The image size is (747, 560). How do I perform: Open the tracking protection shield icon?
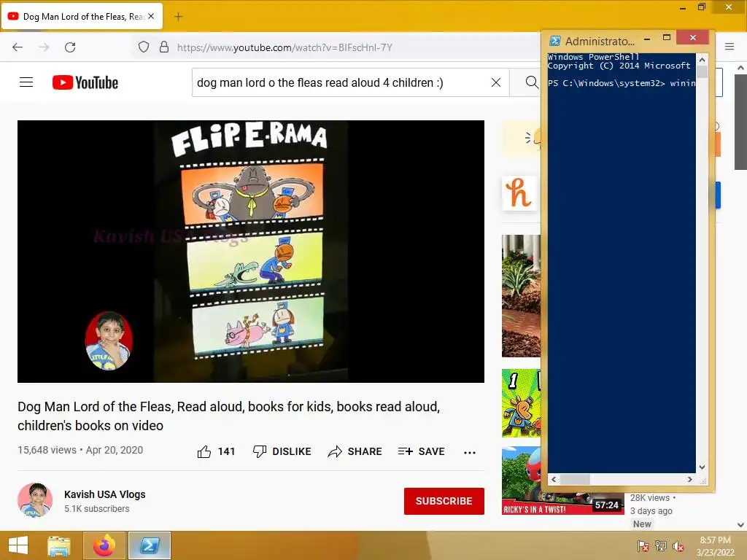pos(144,47)
